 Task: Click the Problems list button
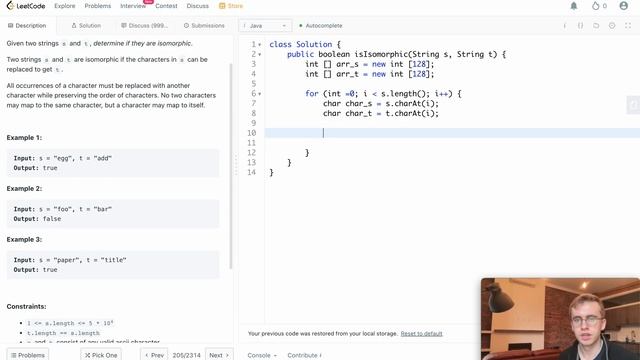[x=27, y=355]
